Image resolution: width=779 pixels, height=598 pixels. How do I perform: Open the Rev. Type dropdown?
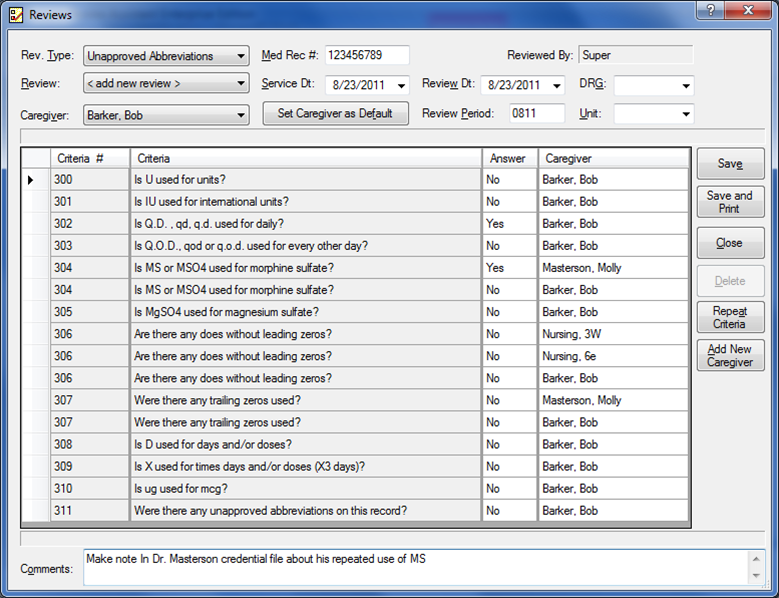241,56
